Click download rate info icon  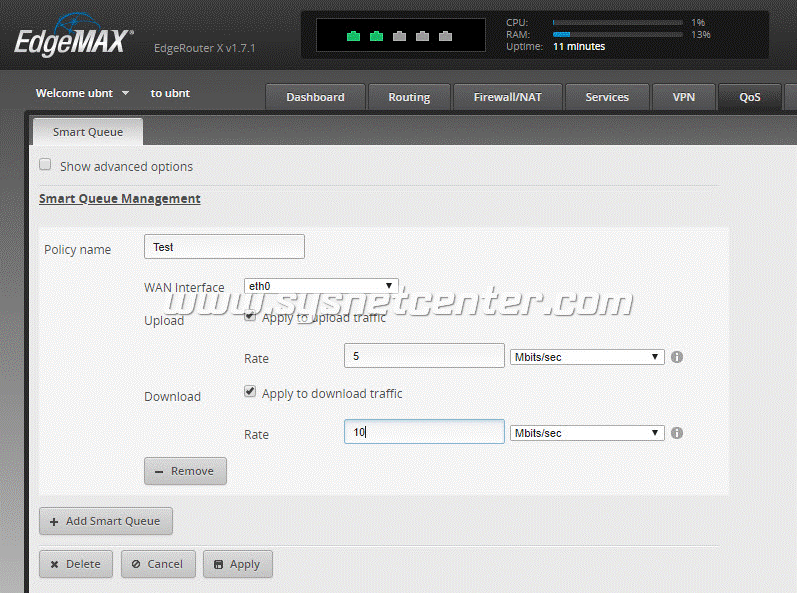tap(677, 433)
